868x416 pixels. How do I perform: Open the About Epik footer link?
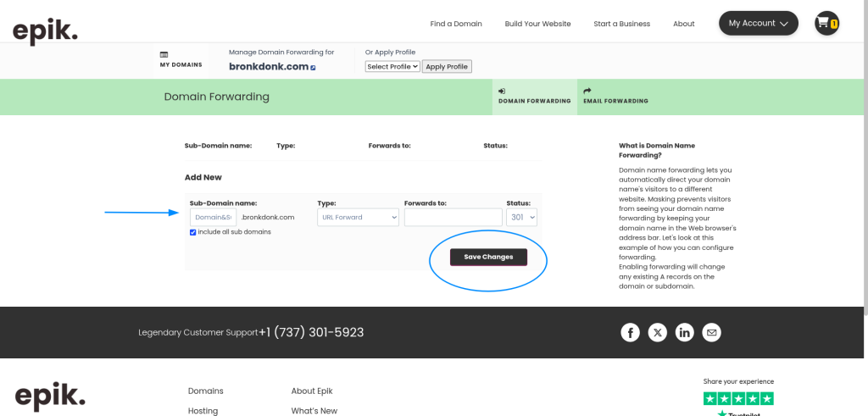312,391
